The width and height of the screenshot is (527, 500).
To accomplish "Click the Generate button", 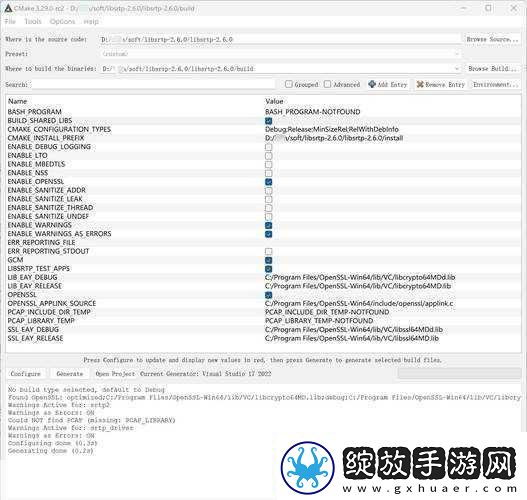I will (x=70, y=374).
